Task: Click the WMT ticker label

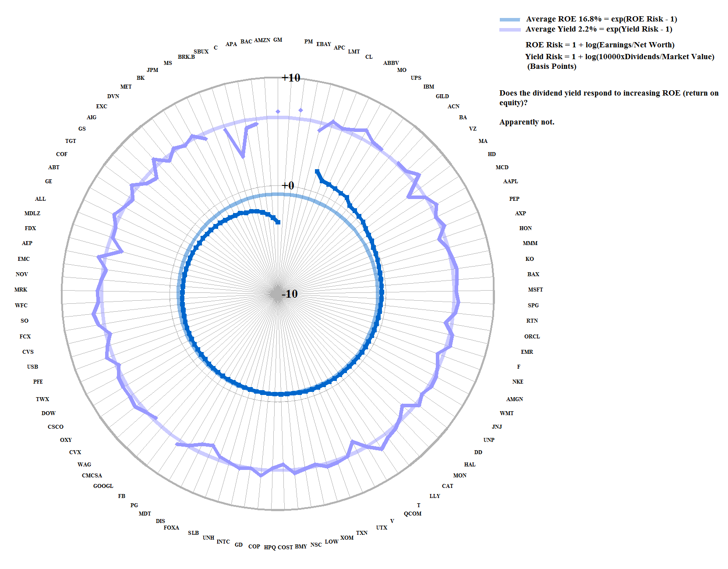Action: 506,413
